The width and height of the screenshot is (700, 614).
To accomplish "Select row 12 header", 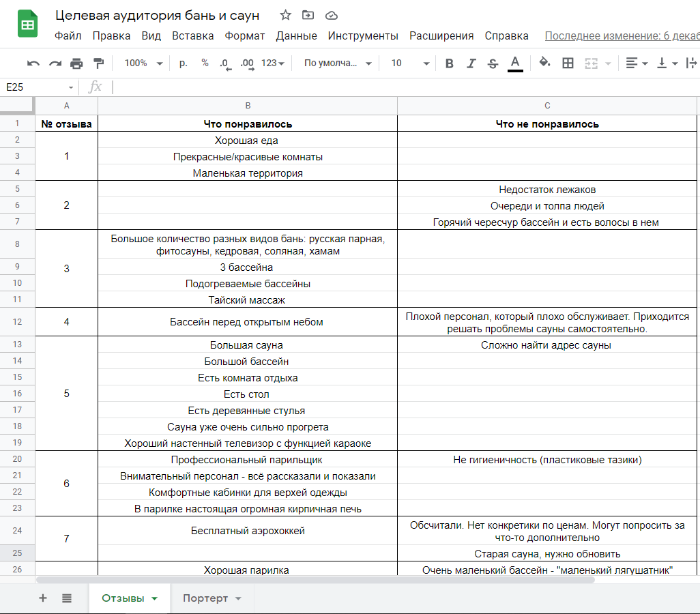I will [x=17, y=322].
